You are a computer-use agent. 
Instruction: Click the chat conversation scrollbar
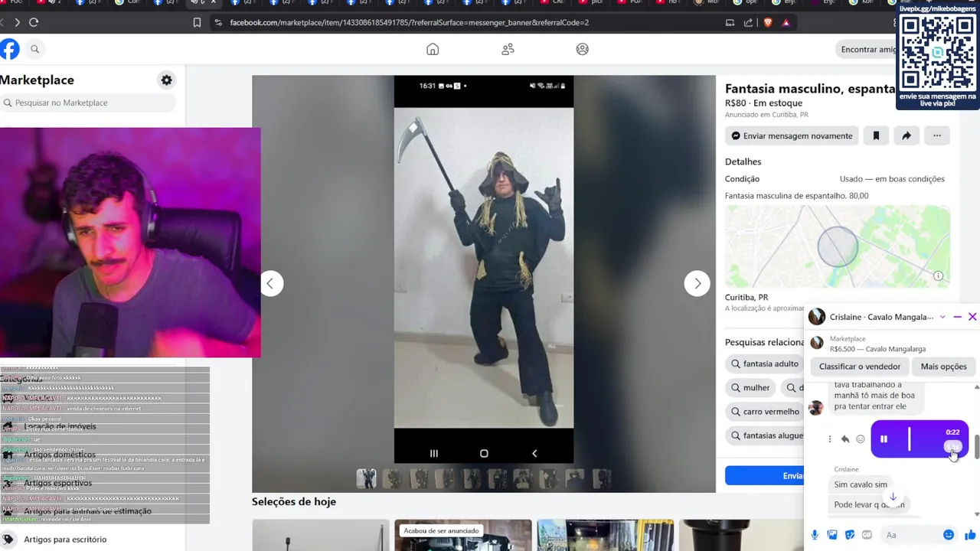pyautogui.click(x=976, y=448)
